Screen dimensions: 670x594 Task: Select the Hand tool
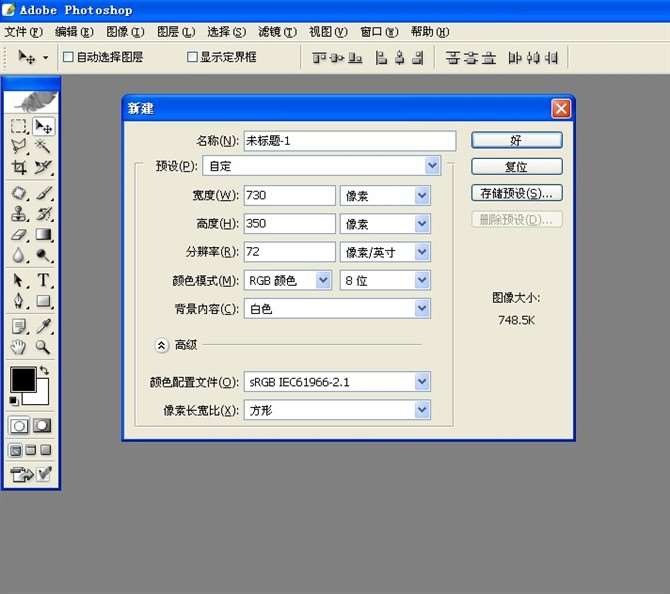[x=18, y=347]
